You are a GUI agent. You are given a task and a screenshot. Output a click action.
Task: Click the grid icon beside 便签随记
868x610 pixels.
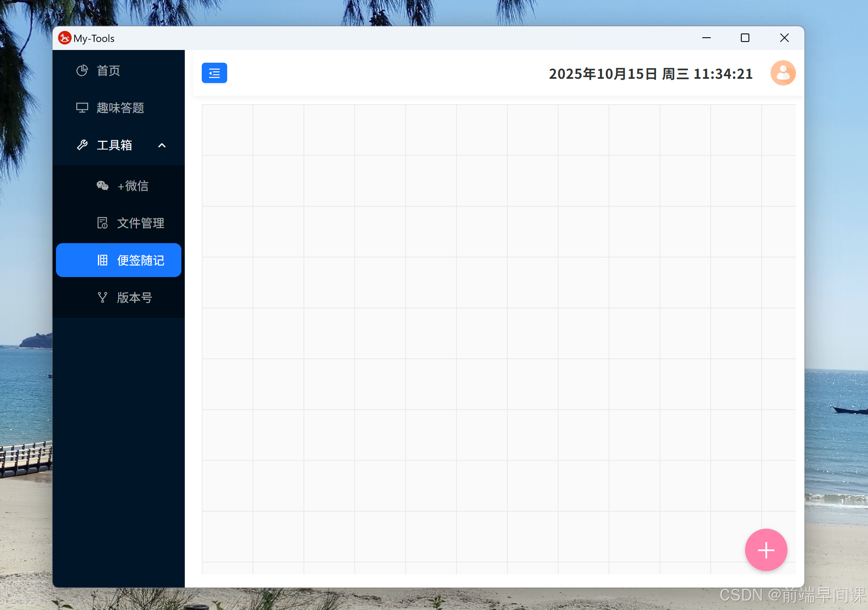pyautogui.click(x=102, y=260)
